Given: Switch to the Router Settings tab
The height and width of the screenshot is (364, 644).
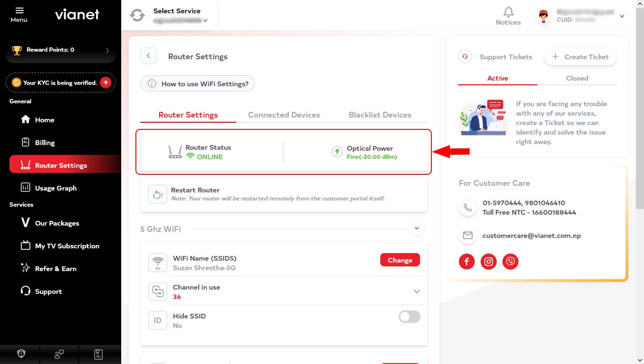Looking at the screenshot, I should pyautogui.click(x=188, y=115).
